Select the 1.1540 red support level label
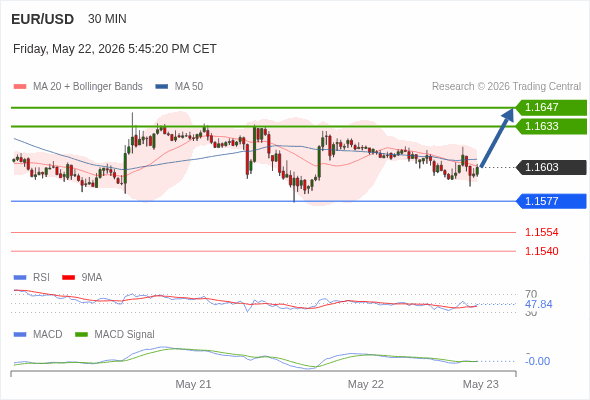Viewport: 590px width, 400px height. point(541,251)
